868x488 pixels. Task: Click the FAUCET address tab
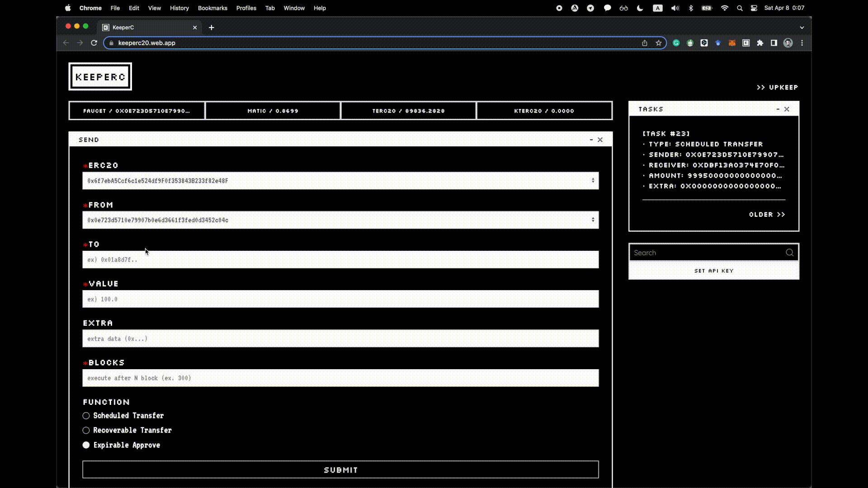[x=137, y=111]
